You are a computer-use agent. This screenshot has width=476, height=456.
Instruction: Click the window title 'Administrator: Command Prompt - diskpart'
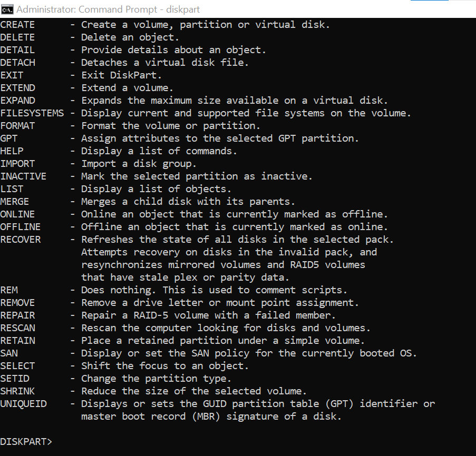point(108,9)
